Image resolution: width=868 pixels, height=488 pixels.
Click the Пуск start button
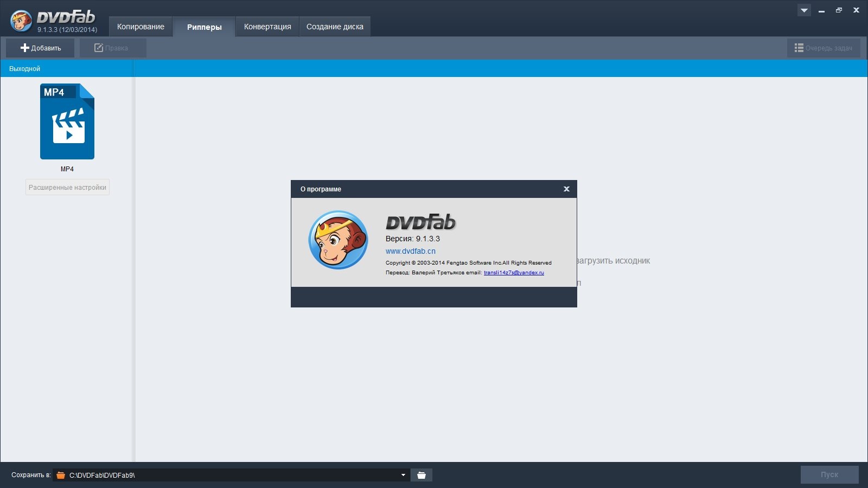tap(829, 474)
